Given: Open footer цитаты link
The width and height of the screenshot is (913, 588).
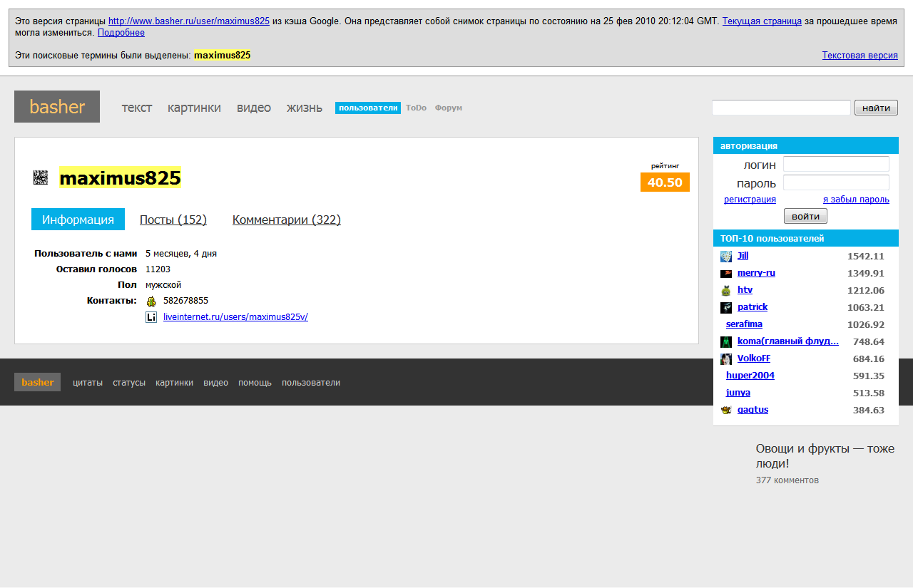Looking at the screenshot, I should (x=88, y=383).
